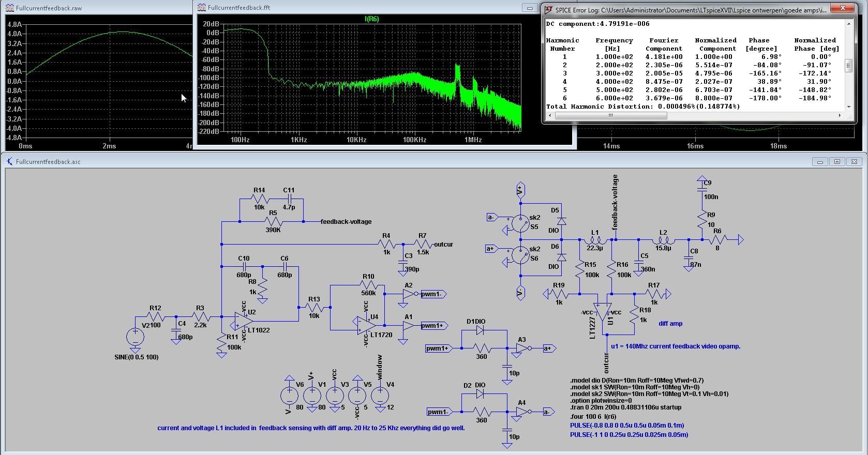Image resolution: width=868 pixels, height=455 pixels.
Task: Click the .tran simulation directive text
Action: 626,407
